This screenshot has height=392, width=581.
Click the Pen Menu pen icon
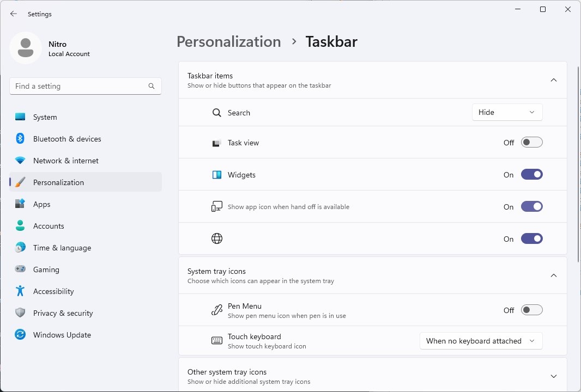click(217, 310)
